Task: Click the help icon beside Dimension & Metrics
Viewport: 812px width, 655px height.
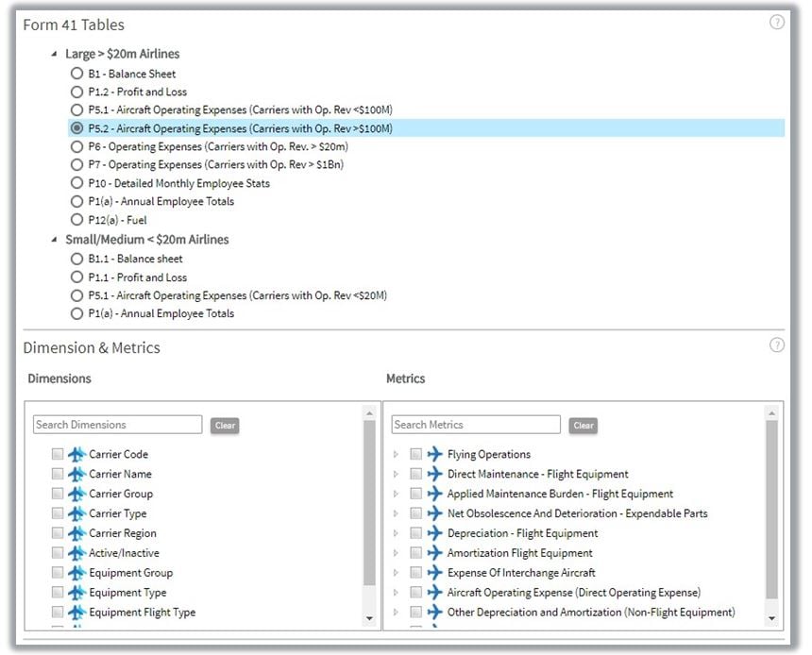Action: point(776,345)
